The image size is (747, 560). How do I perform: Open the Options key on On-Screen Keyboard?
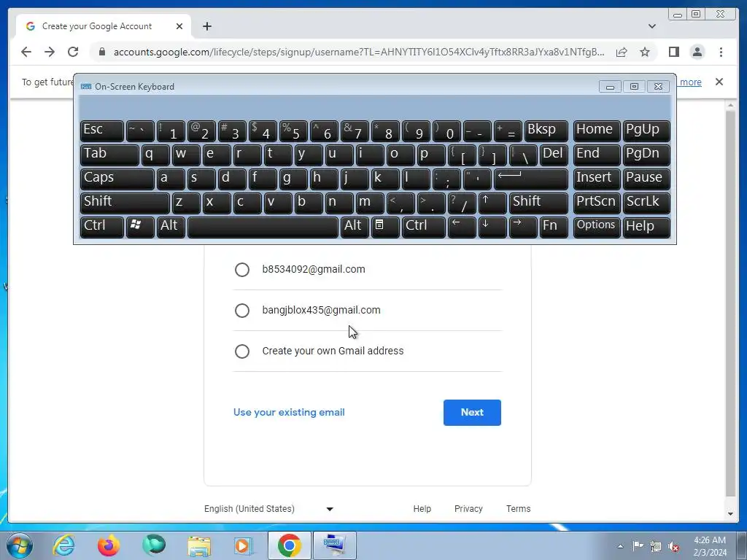pyautogui.click(x=597, y=227)
